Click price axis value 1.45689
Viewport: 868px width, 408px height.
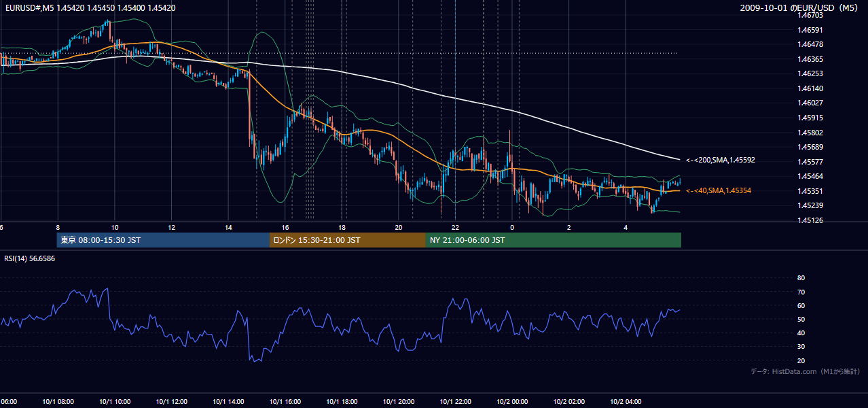(810, 147)
